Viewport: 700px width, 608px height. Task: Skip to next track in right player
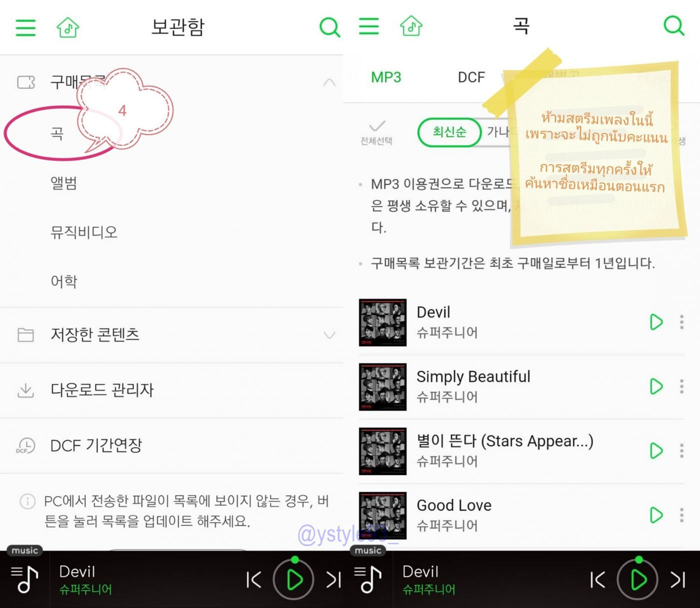(677, 580)
